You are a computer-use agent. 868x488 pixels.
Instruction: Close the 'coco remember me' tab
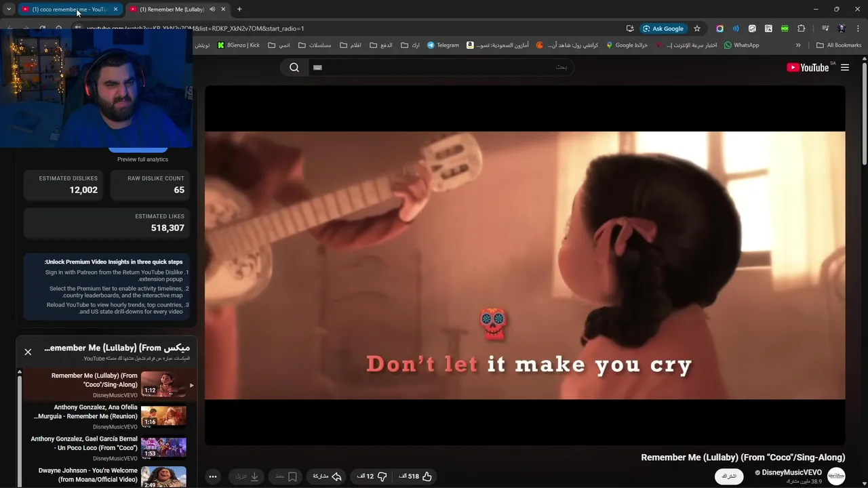point(115,9)
